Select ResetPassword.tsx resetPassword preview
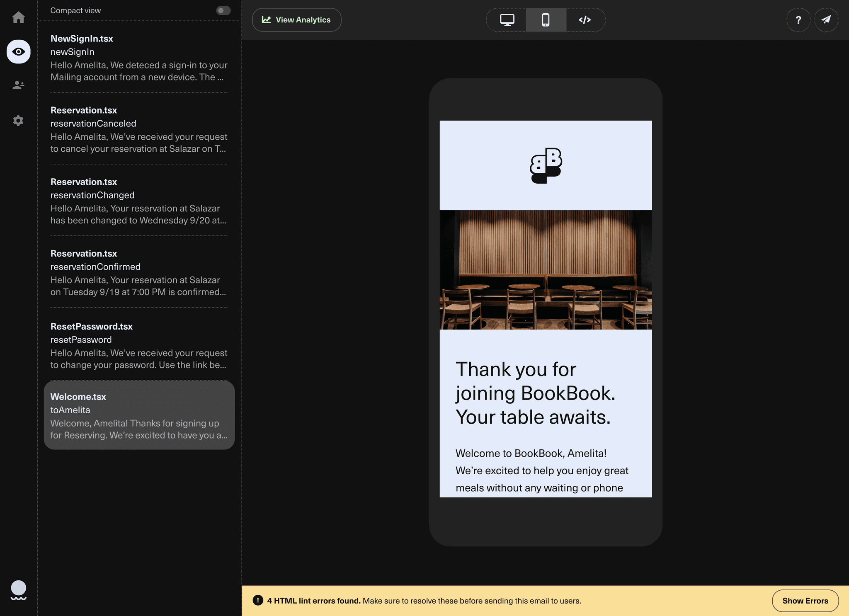Viewport: 849px width, 616px height. 139,345
